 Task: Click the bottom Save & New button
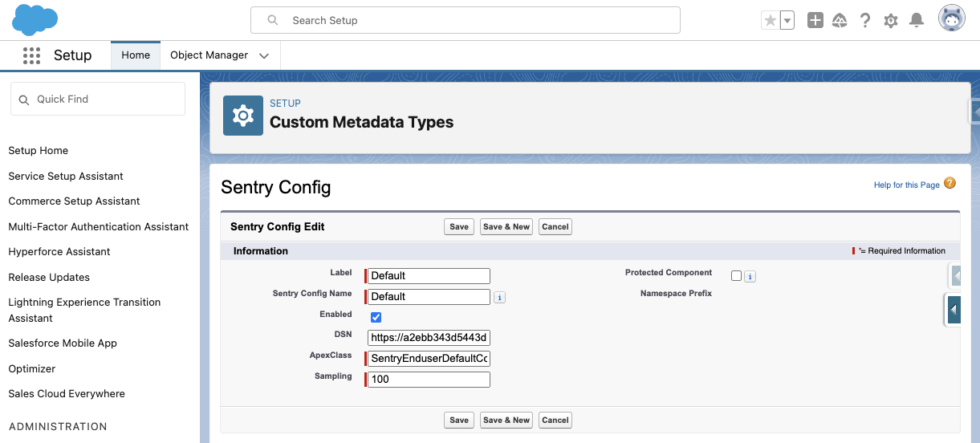(506, 420)
